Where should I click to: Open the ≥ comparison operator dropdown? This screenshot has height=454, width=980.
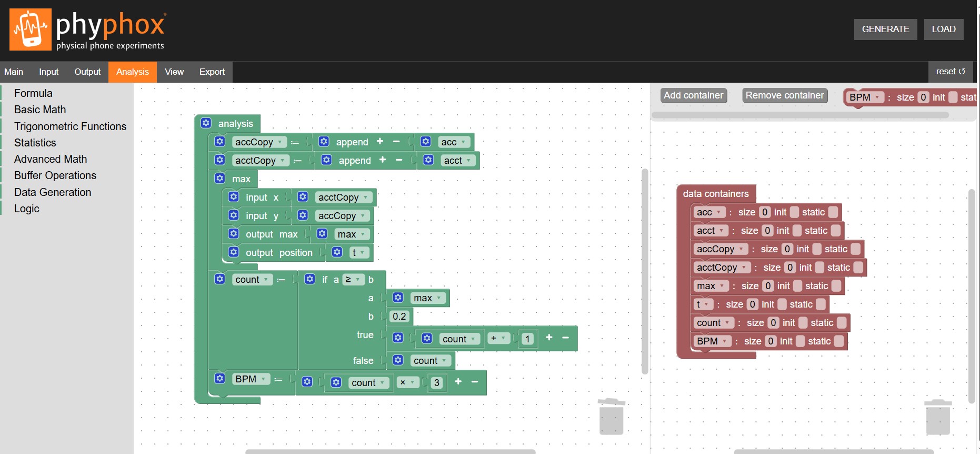[353, 280]
